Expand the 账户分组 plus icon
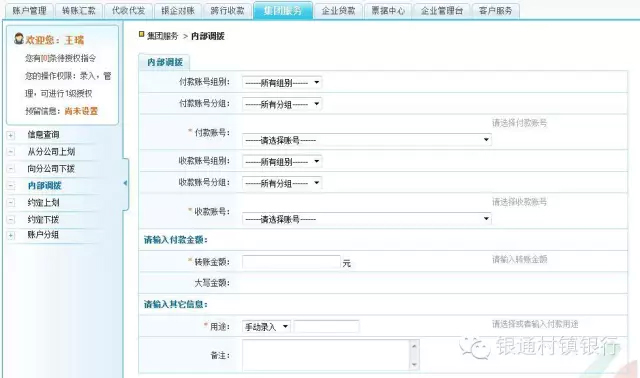640x378 pixels. point(11,235)
